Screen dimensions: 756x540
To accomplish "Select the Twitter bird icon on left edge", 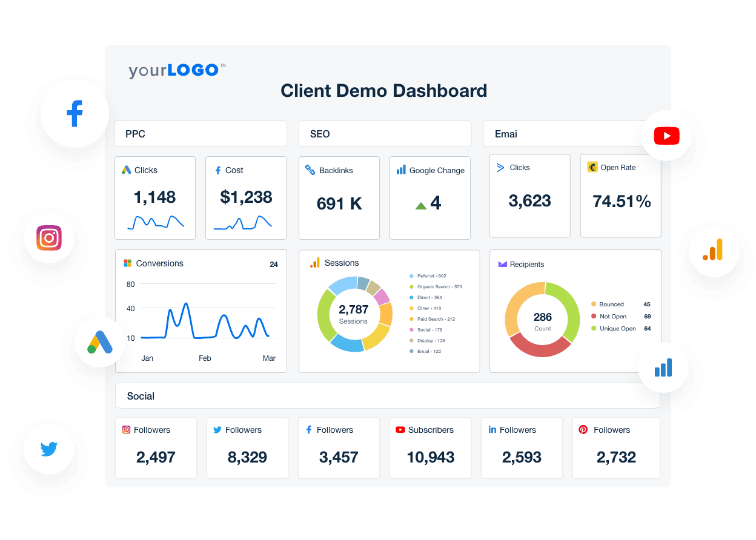I will (48, 449).
